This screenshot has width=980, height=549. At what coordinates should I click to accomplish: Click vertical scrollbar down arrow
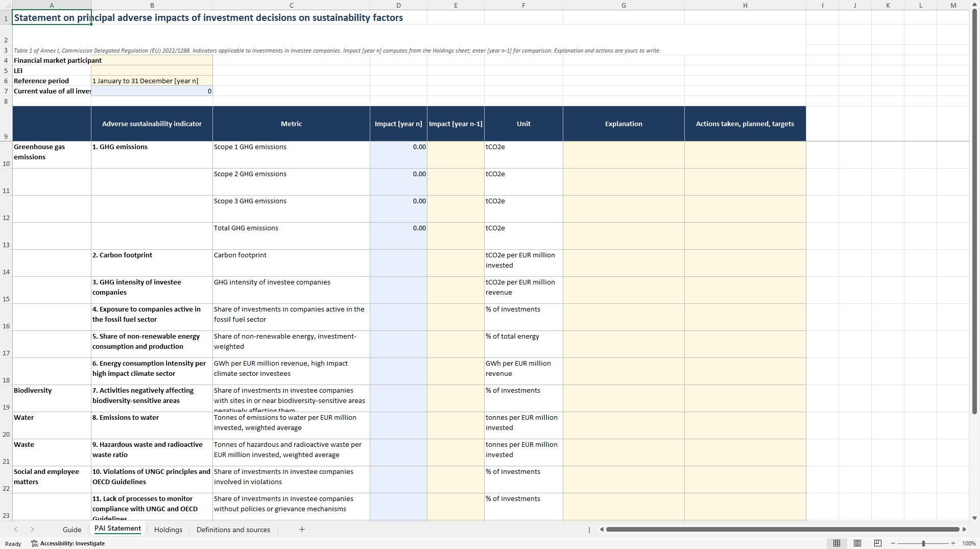(x=974, y=518)
